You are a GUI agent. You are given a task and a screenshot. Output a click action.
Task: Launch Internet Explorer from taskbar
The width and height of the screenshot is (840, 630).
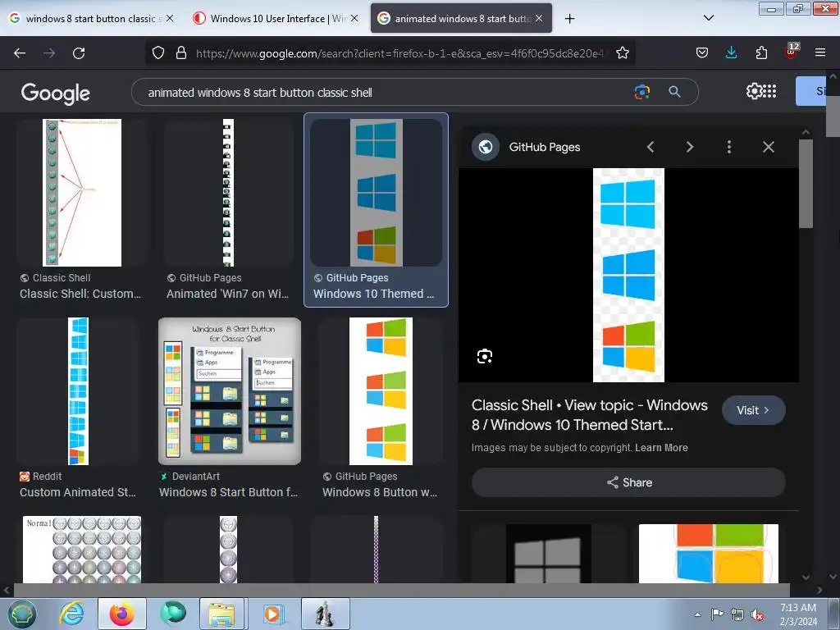tap(72, 614)
